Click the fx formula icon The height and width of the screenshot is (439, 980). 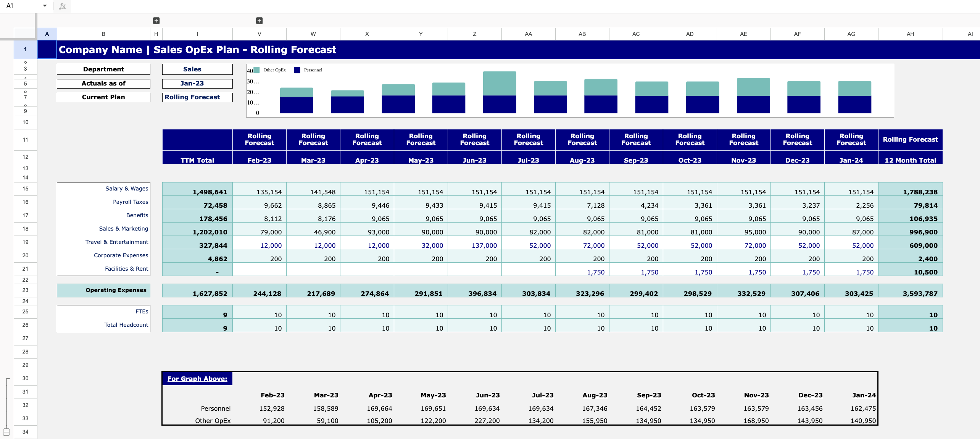(x=62, y=6)
